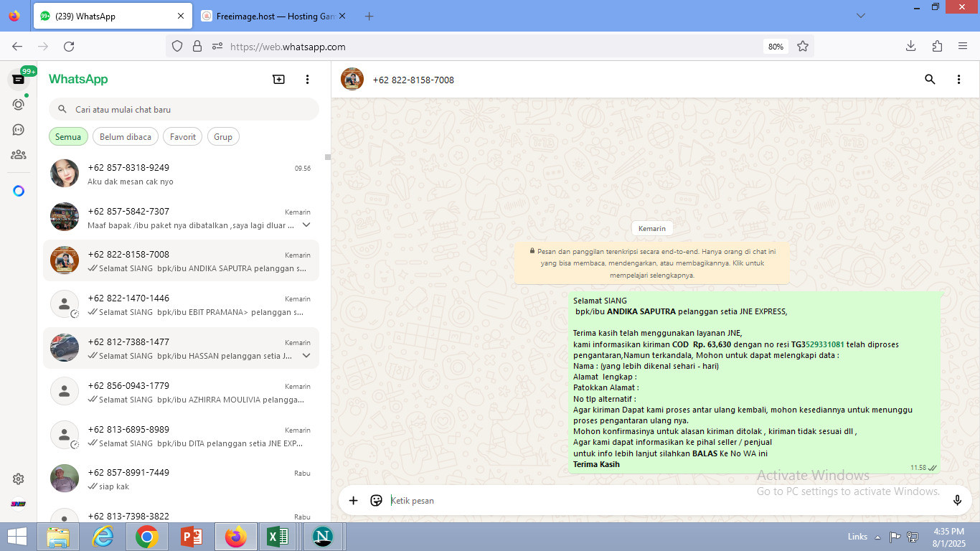Open Meta AI from the sidebar
The height and width of the screenshot is (551, 980).
click(19, 191)
